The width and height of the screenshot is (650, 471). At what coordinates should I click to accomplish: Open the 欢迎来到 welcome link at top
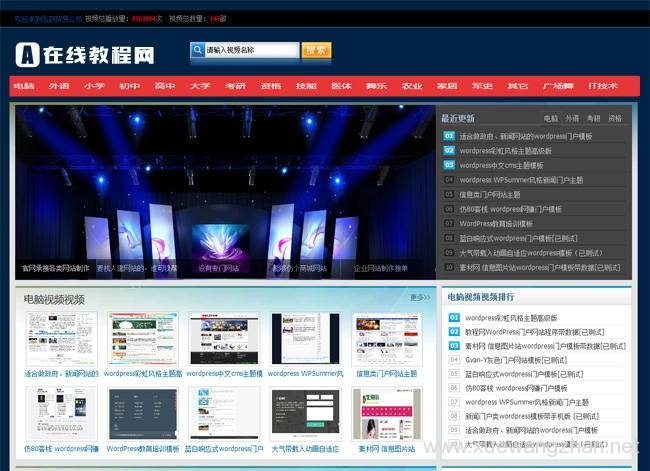[x=47, y=18]
